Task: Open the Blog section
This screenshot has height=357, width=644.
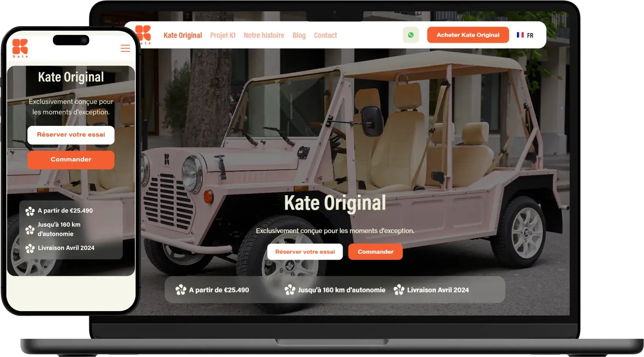Action: [x=299, y=35]
